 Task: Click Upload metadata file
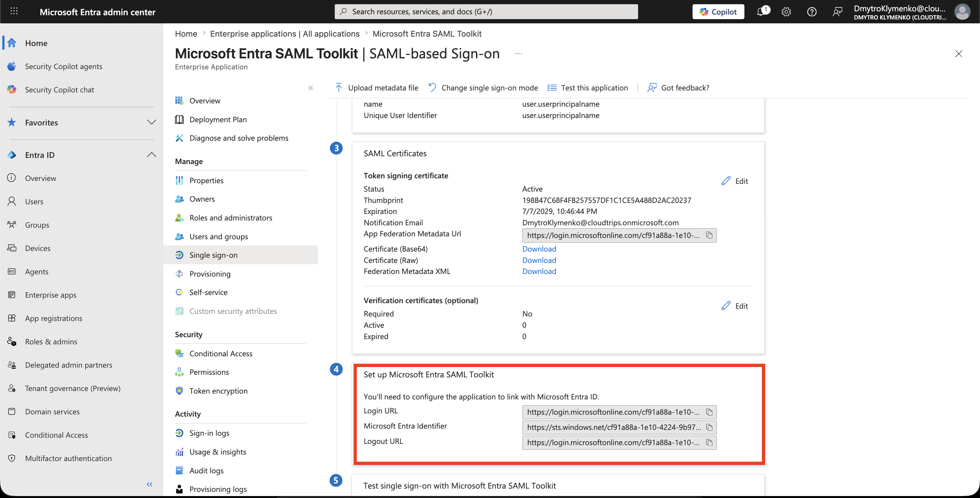click(376, 88)
